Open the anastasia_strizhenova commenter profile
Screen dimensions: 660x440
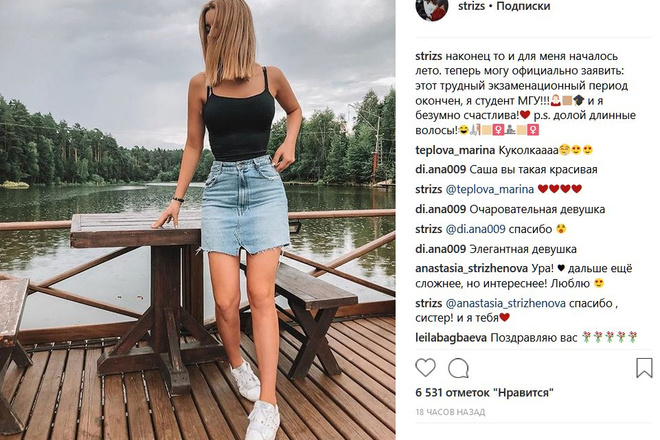(x=471, y=269)
